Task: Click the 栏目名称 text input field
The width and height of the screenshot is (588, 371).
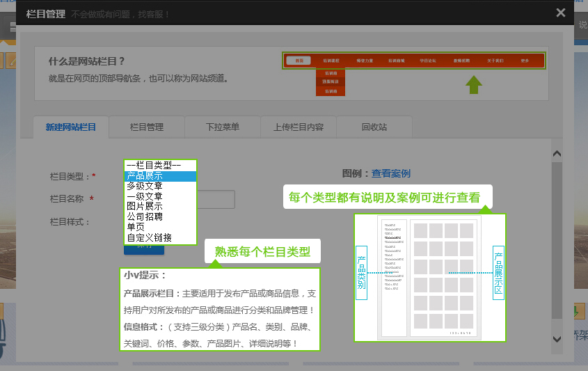Action: (x=216, y=200)
